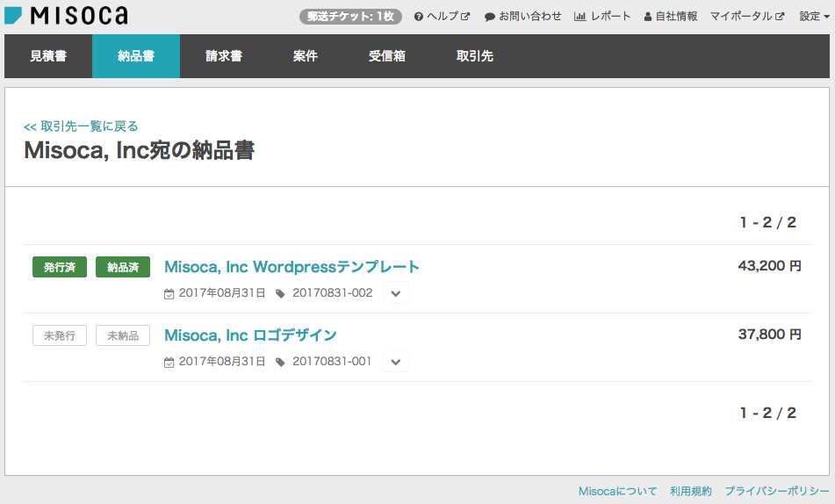Image resolution: width=835 pixels, height=504 pixels.
Task: Click the 発行済 status badge
Action: pos(60,267)
